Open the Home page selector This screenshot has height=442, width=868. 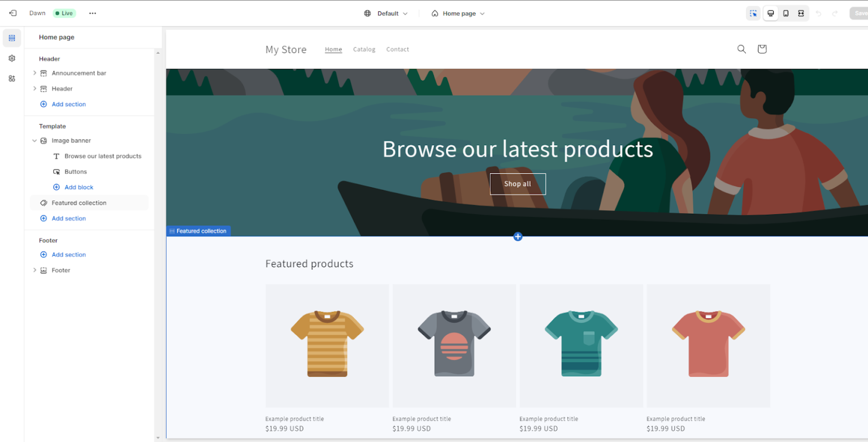pos(458,13)
